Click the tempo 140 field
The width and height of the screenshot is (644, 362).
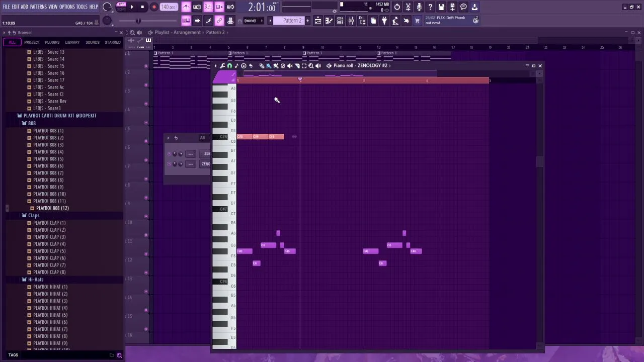coord(169,7)
